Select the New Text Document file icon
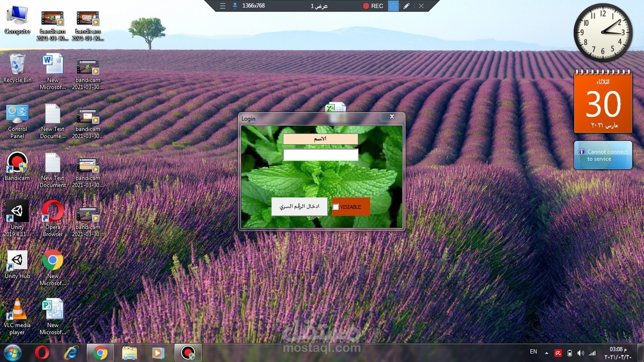Image resolution: width=644 pixels, height=362 pixels. [53, 171]
